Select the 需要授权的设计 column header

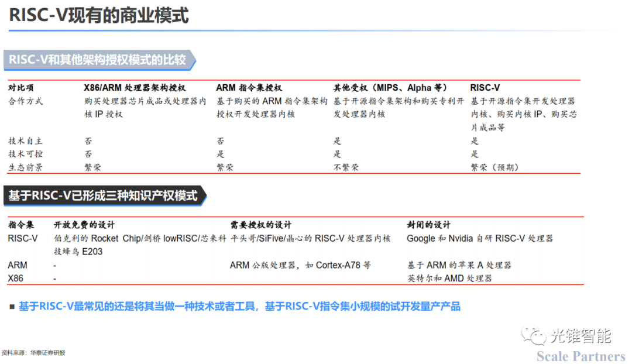pos(260,225)
